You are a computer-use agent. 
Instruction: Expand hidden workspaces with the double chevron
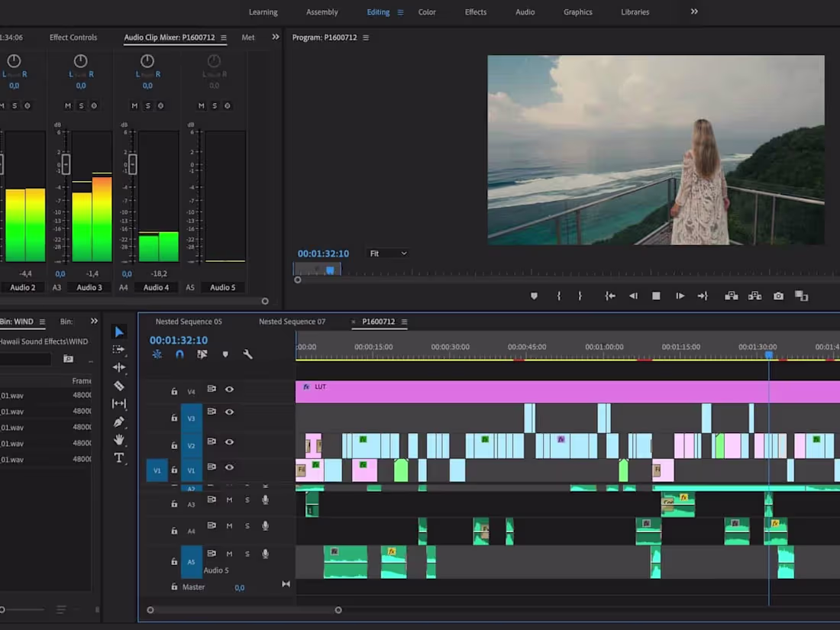tap(693, 11)
